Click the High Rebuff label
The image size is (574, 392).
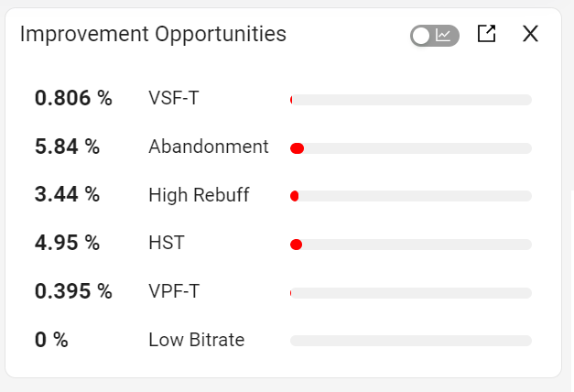coord(199,195)
